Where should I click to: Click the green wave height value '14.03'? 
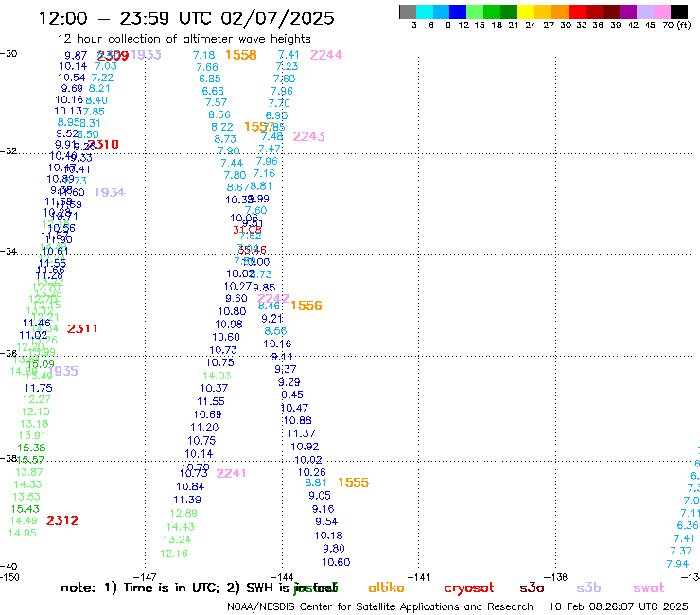click(217, 376)
